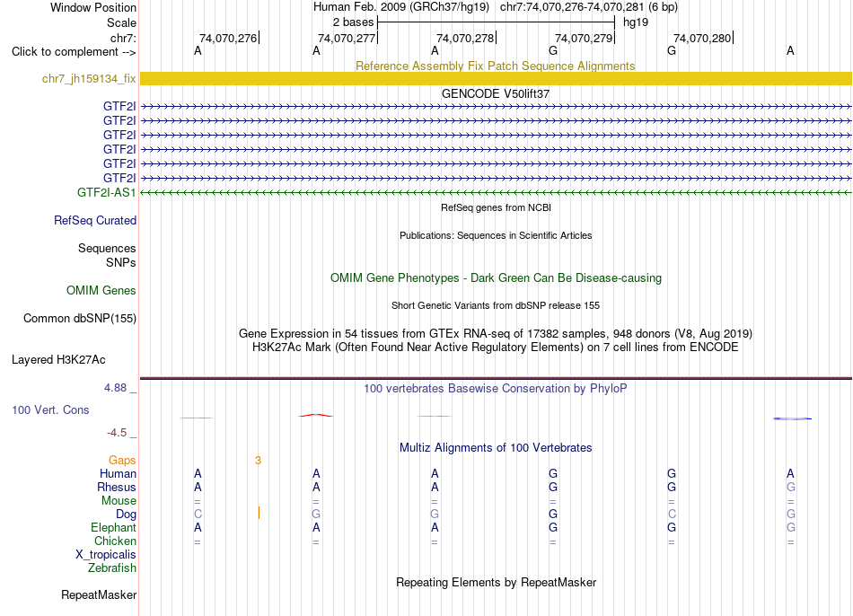Open Common dbSNP(155) track settings
The image size is (853, 616).
[x=79, y=319]
